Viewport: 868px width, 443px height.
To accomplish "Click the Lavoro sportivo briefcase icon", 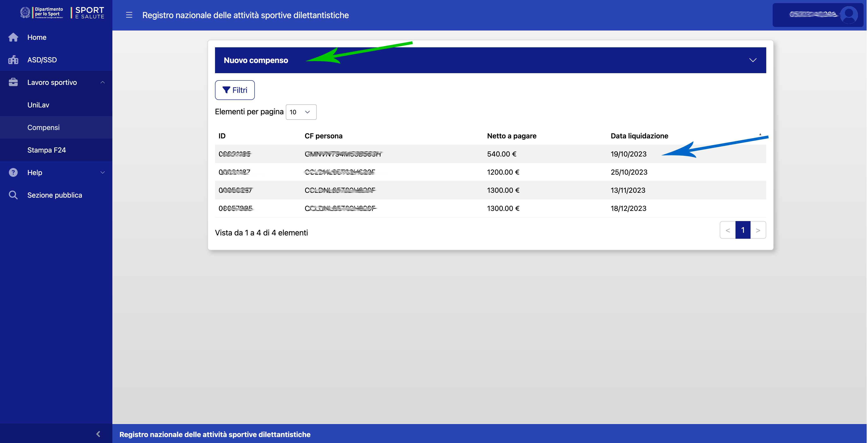I will [13, 82].
